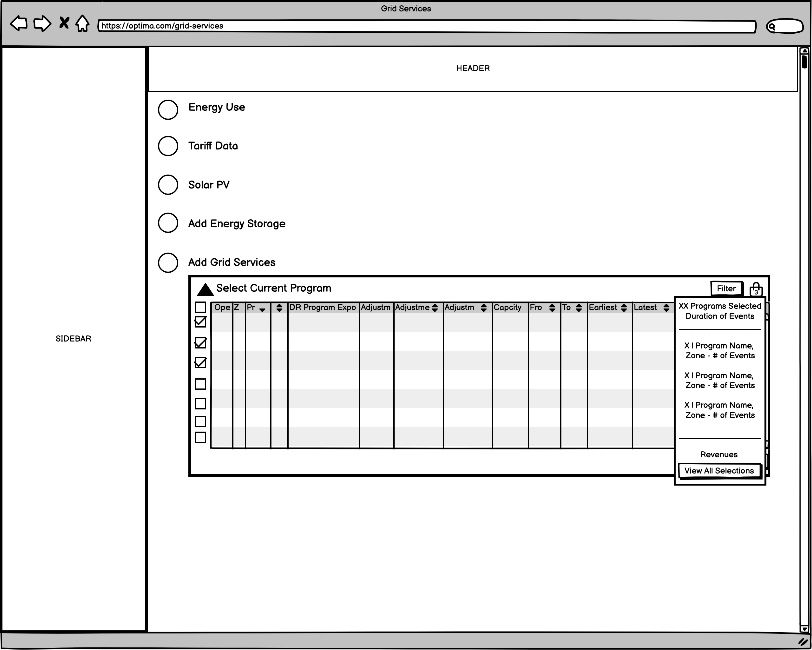Sort by the Adjustme column arrows

pos(435,308)
